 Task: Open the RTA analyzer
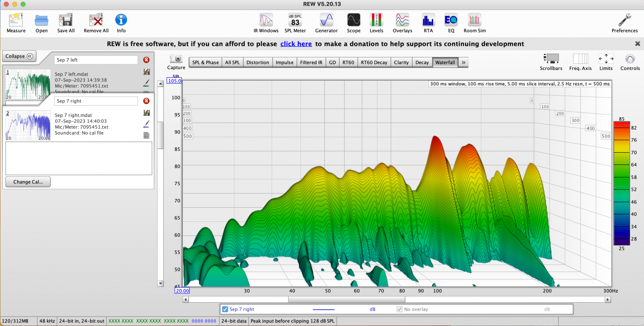(x=428, y=23)
